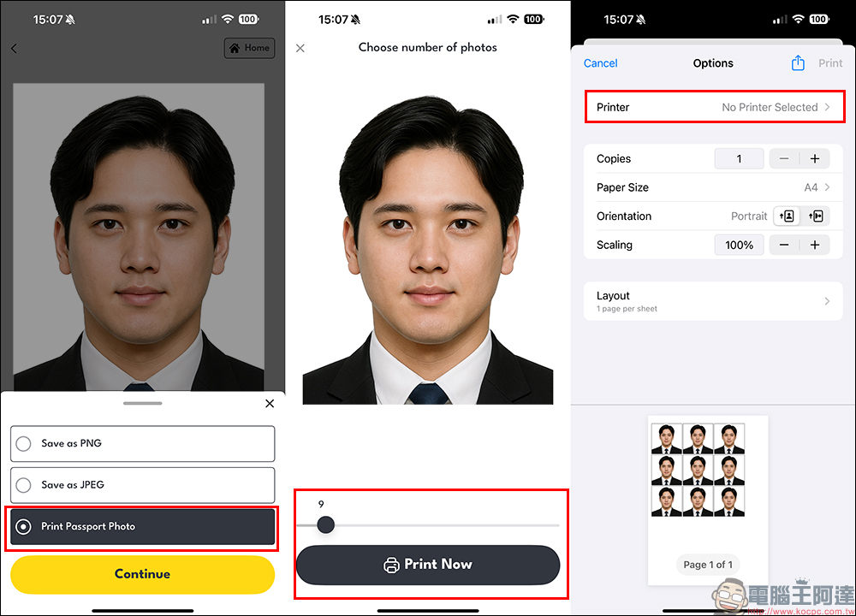This screenshot has width=856, height=616.
Task: Tap the bottom sheet drag handle
Action: pyautogui.click(x=142, y=403)
